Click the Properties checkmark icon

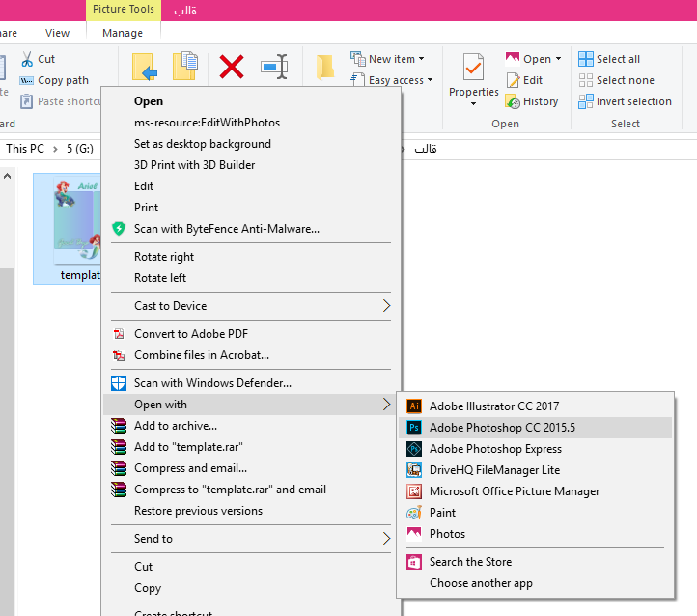473,67
